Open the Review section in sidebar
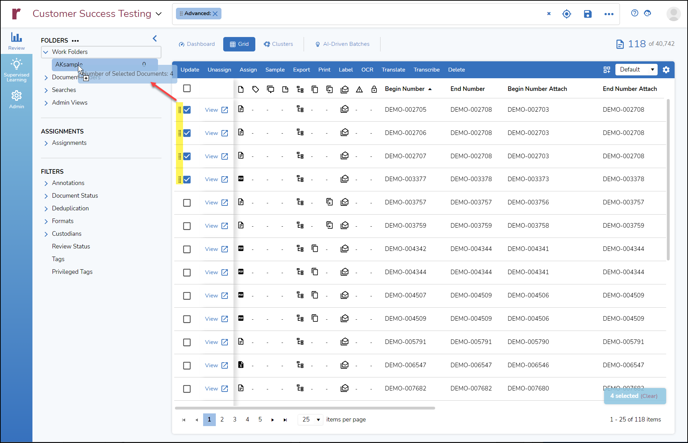Screen dimensions: 688x443 tap(16, 41)
